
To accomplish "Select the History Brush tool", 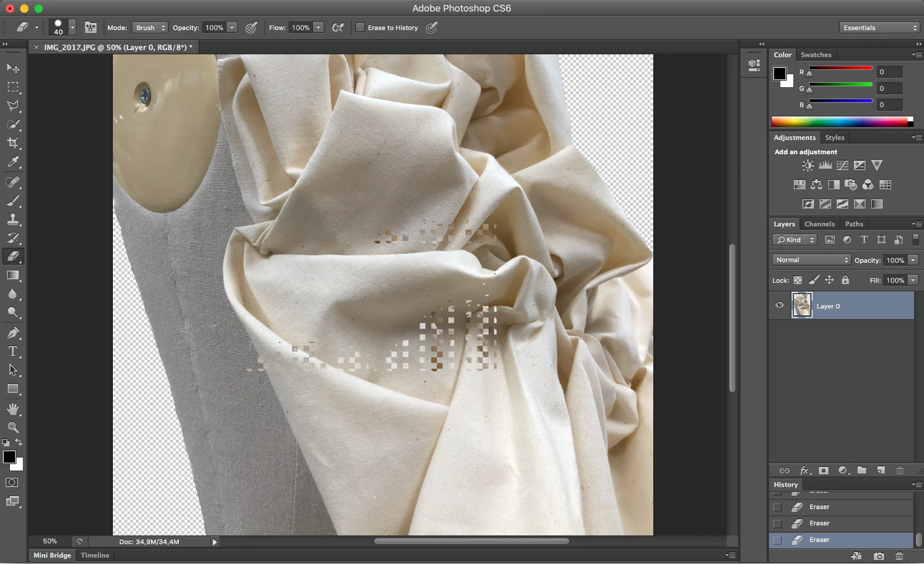I will pos(13,238).
